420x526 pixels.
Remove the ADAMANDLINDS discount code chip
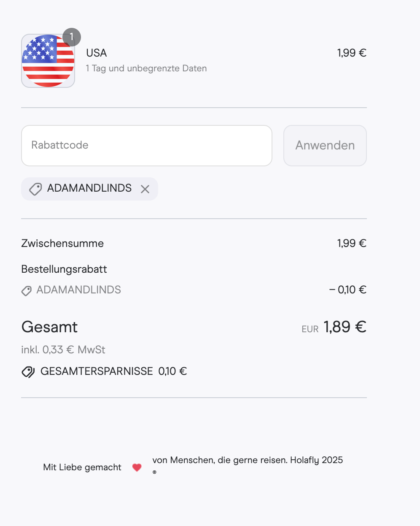145,189
